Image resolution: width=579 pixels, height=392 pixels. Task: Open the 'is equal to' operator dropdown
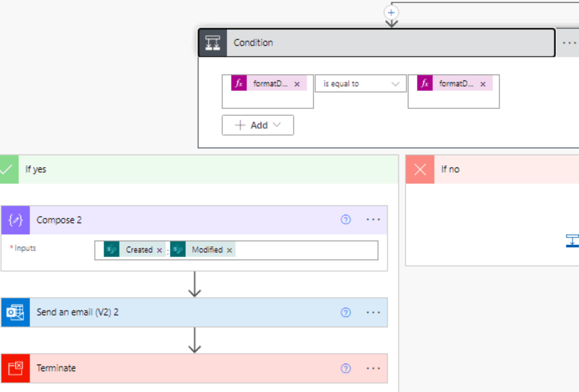360,83
